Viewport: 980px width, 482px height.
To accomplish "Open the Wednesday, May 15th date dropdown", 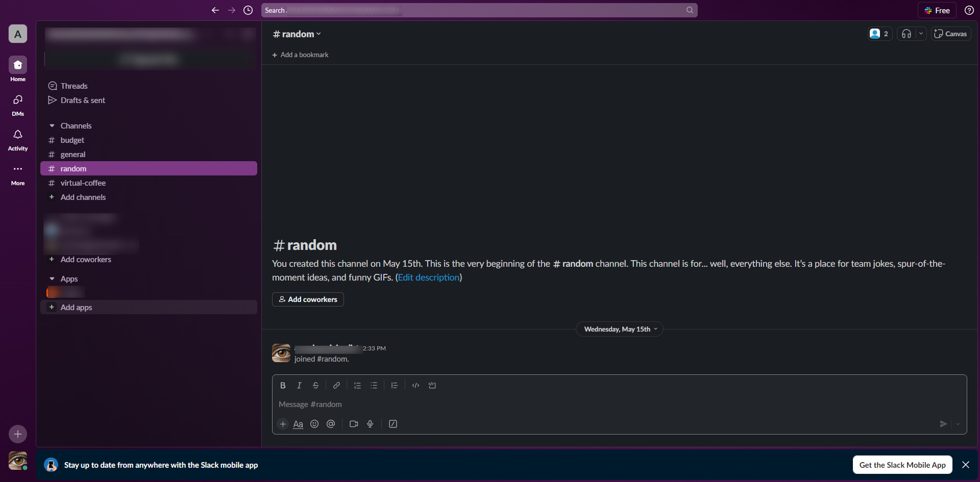I will 620,329.
